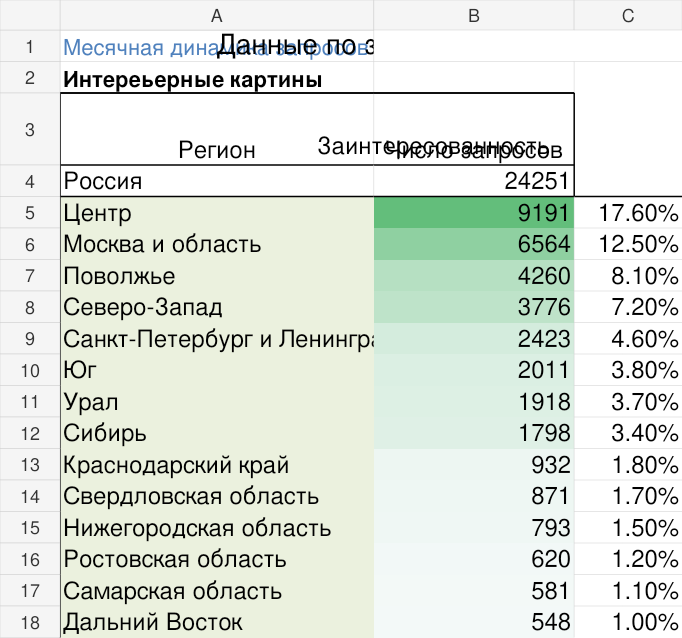Image resolution: width=682 pixels, height=638 pixels.
Task: Select the 'Поволжье' cell
Action: pos(217,275)
